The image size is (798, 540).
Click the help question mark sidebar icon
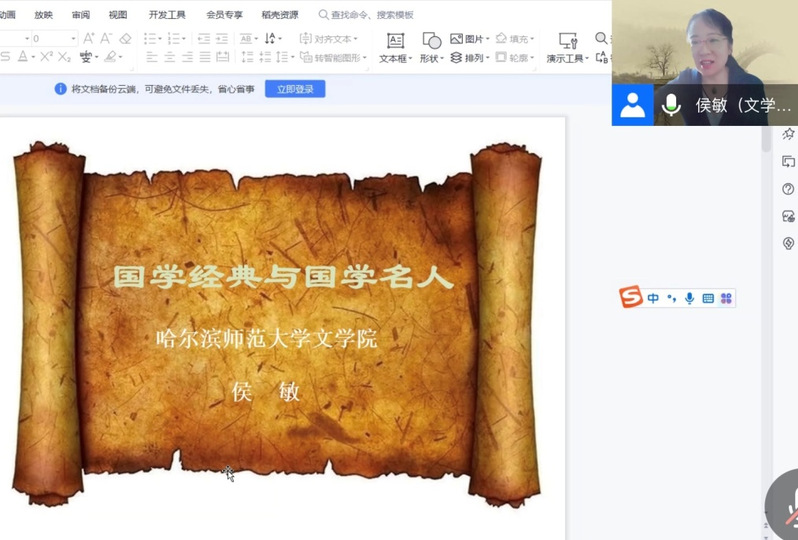[x=788, y=189]
